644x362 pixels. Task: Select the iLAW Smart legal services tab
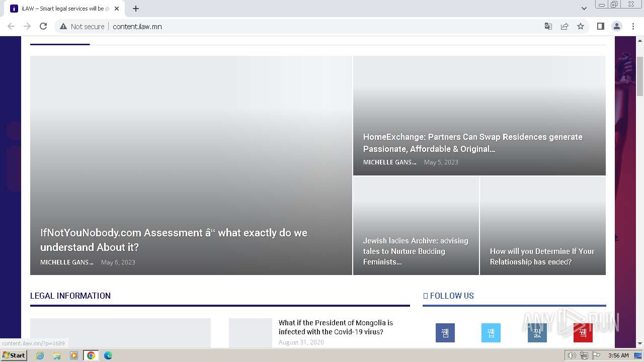[x=64, y=9]
